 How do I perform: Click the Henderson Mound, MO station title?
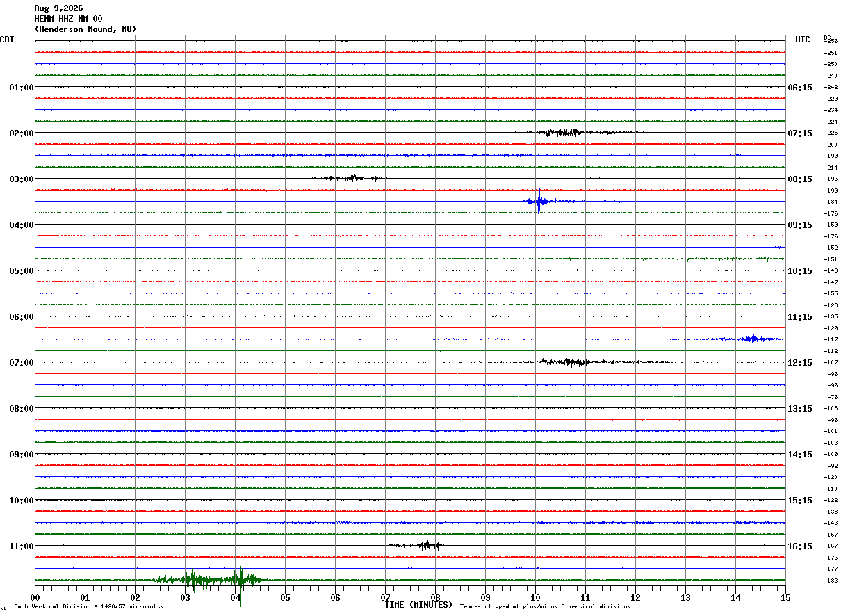85,29
